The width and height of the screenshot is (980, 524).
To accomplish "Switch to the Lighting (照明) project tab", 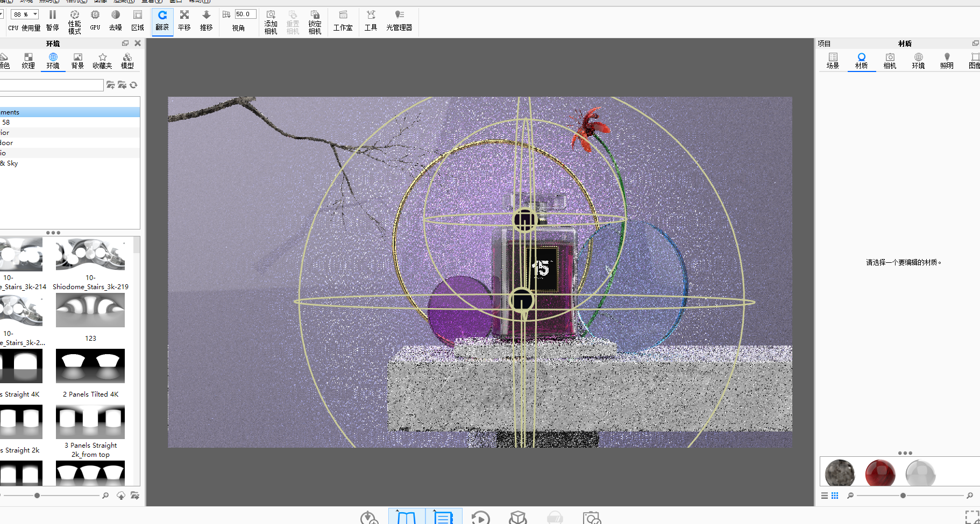I will tap(947, 61).
